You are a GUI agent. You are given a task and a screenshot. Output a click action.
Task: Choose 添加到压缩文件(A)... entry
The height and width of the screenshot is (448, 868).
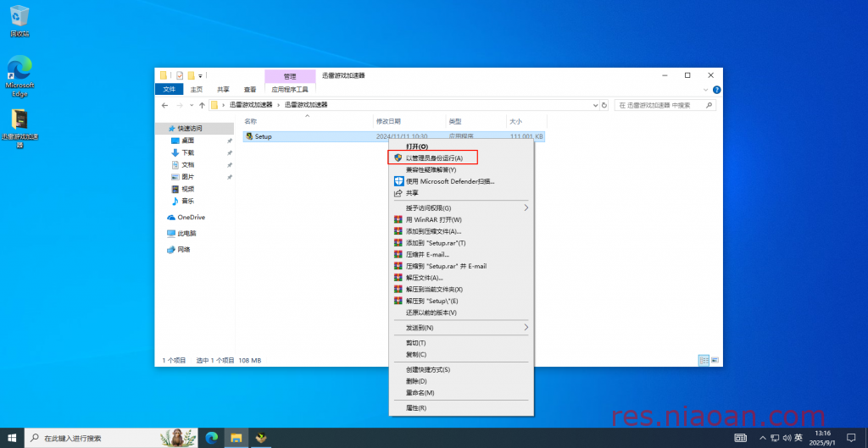tap(461, 231)
